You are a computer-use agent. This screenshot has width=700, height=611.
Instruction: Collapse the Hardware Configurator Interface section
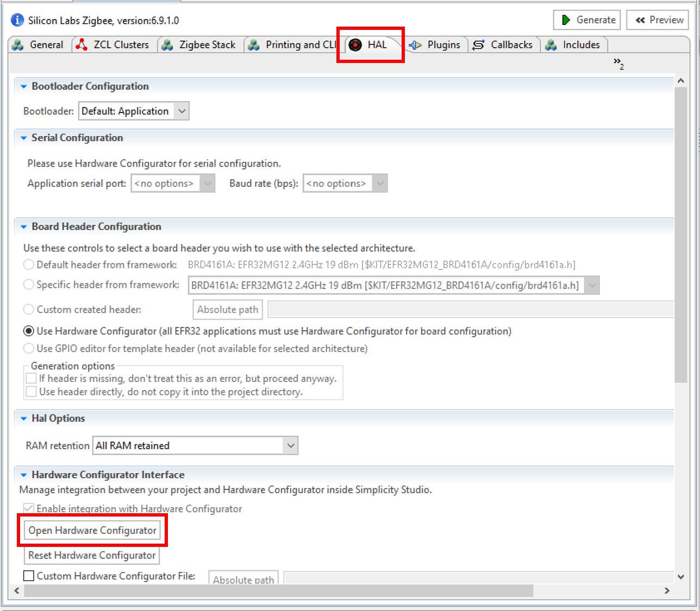pyautogui.click(x=23, y=475)
